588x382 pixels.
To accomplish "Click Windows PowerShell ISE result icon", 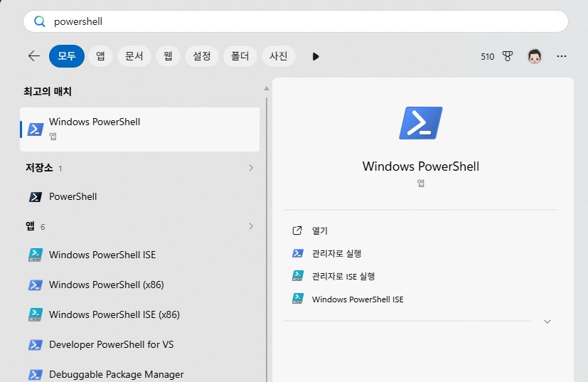I will (36, 255).
